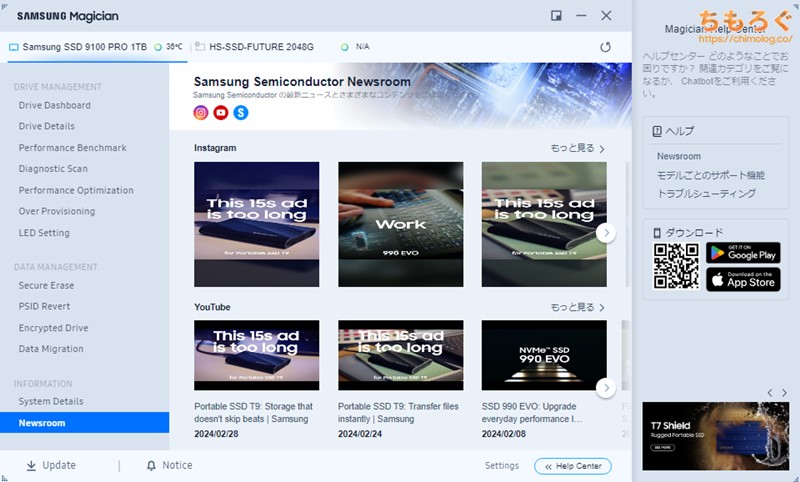This screenshot has height=482, width=800.
Task: Click title 'Portable SSD T9: Transfer files instantly'
Action: tap(398, 413)
